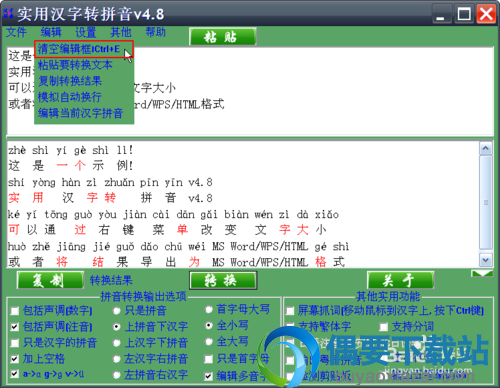Choose 模拟自动换行 menu entry
Image resolution: width=500 pixels, height=388 pixels.
click(84, 97)
